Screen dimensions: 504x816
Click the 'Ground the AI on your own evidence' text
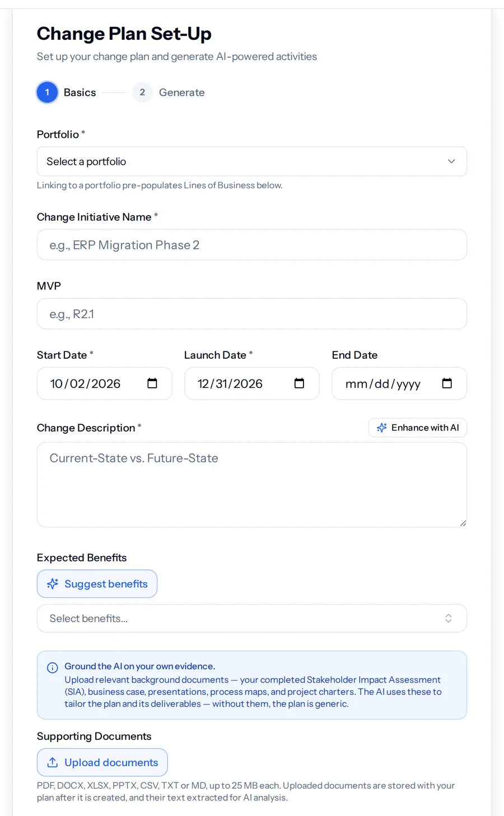[x=139, y=666]
